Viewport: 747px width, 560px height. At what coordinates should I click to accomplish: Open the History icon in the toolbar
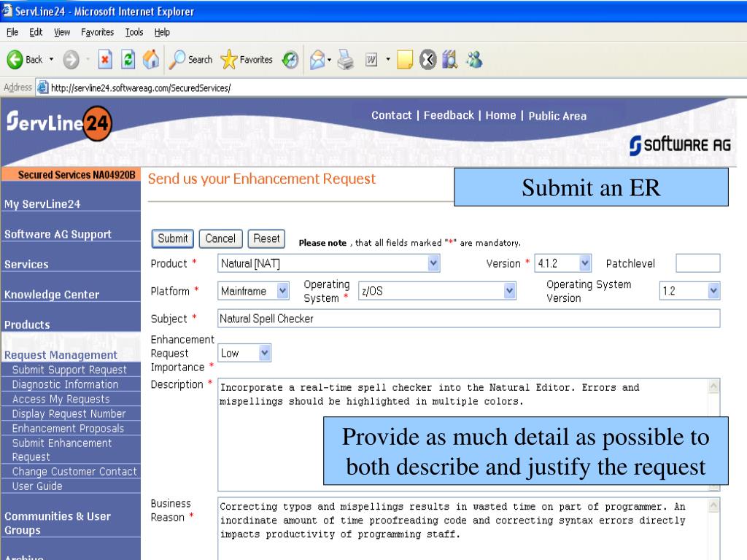(290, 60)
